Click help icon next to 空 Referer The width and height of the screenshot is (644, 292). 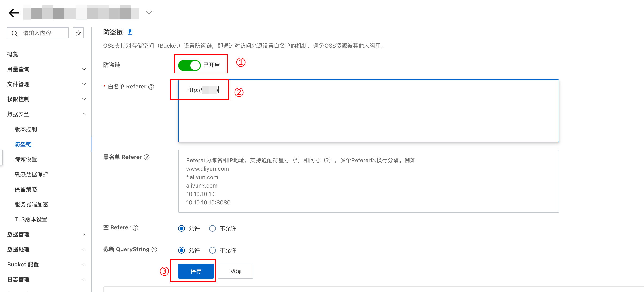point(135,228)
